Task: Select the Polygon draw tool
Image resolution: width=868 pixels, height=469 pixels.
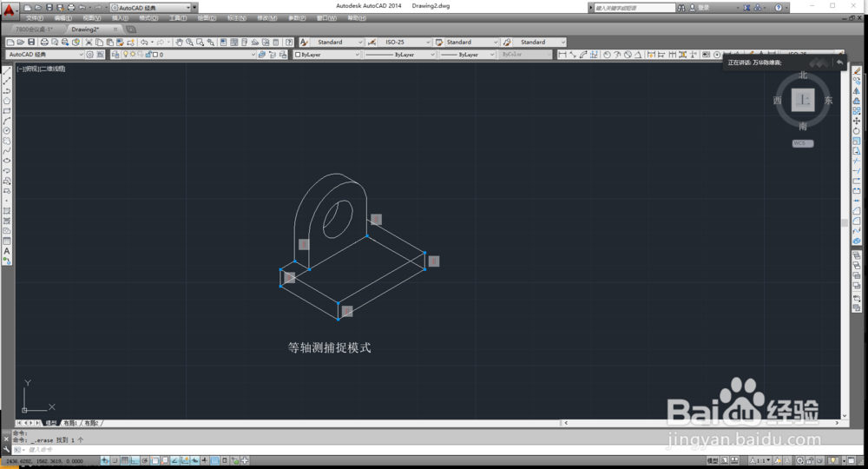Action: click(x=7, y=101)
